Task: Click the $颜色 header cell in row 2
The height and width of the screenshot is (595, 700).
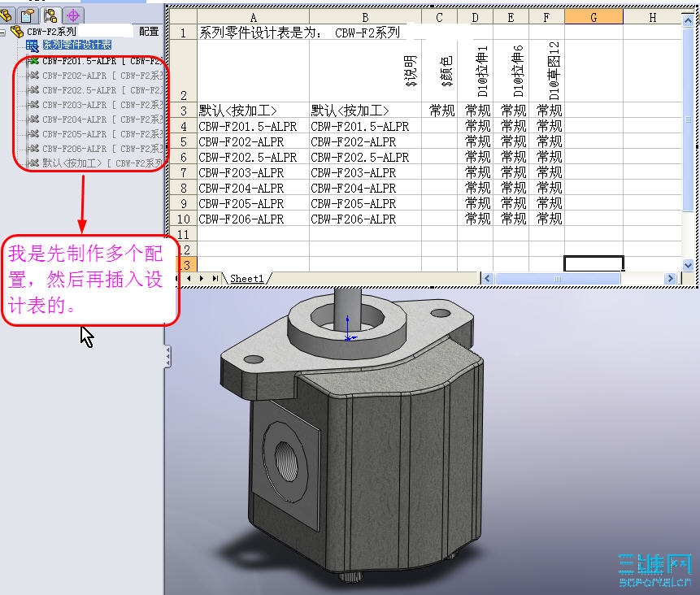Action: [x=439, y=72]
